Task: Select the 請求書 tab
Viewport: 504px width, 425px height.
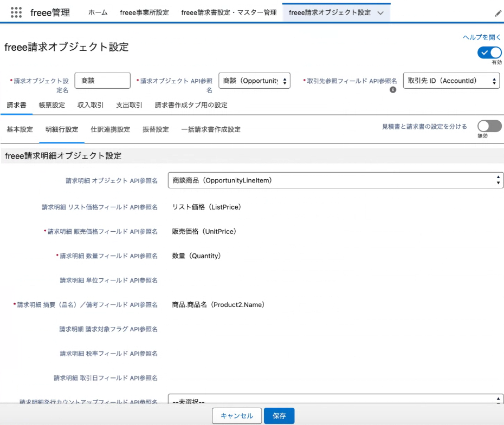Action: point(16,105)
